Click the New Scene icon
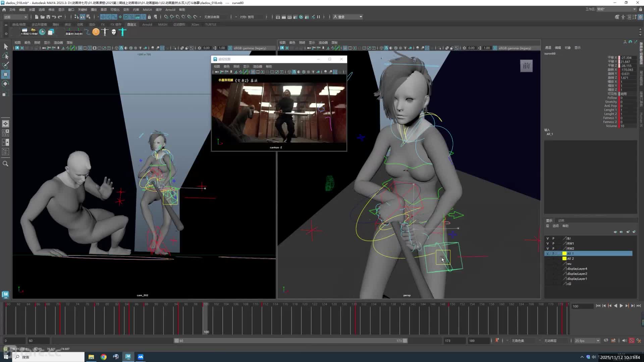 [x=37, y=17]
